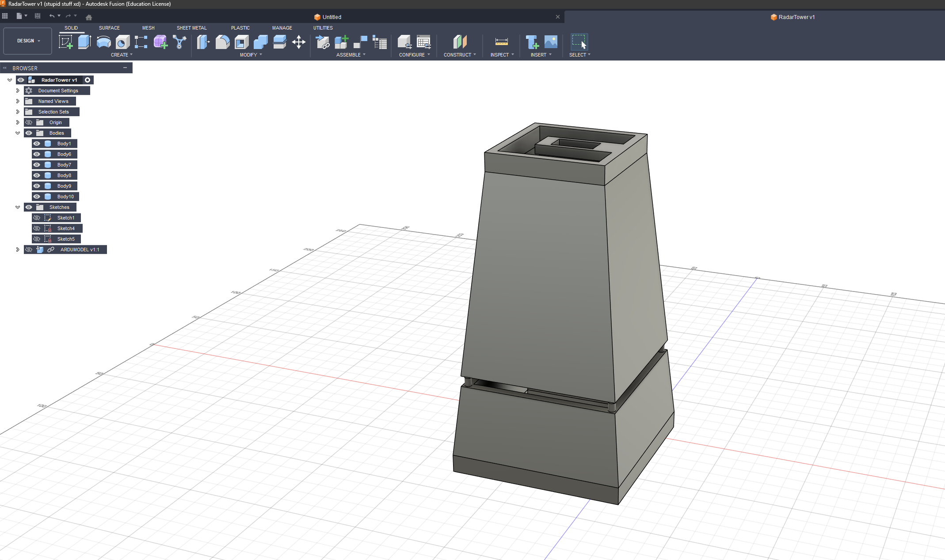Click the Extrude tool icon
Image resolution: width=945 pixels, height=560 pixels.
[84, 42]
